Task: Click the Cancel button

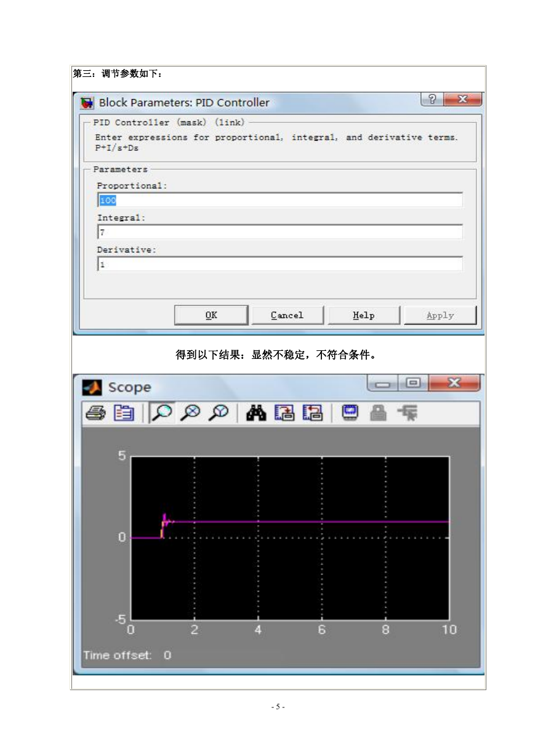Action: tap(287, 315)
